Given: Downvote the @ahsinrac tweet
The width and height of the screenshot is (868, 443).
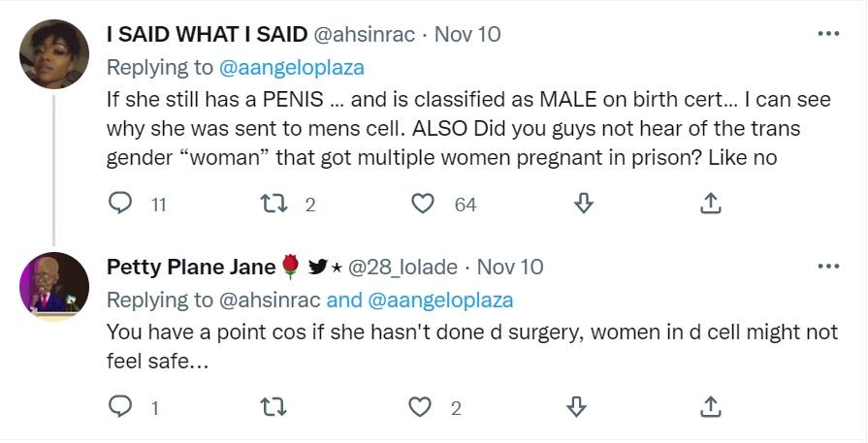Looking at the screenshot, I should [x=583, y=204].
